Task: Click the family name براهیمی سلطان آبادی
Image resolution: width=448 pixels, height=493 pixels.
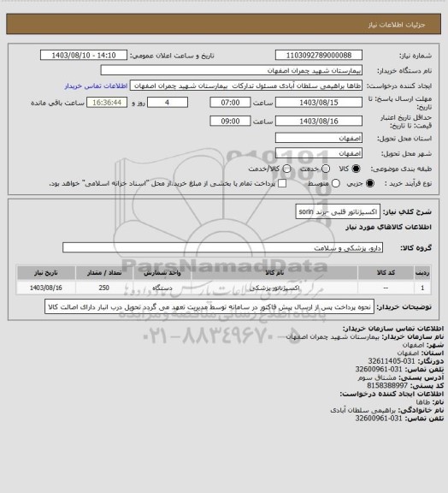Action: point(363,410)
